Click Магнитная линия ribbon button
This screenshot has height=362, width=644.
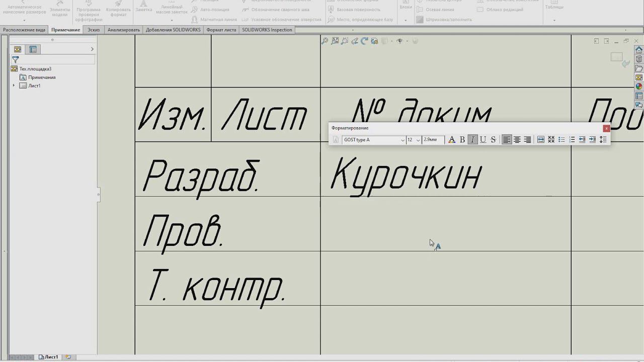tap(213, 20)
